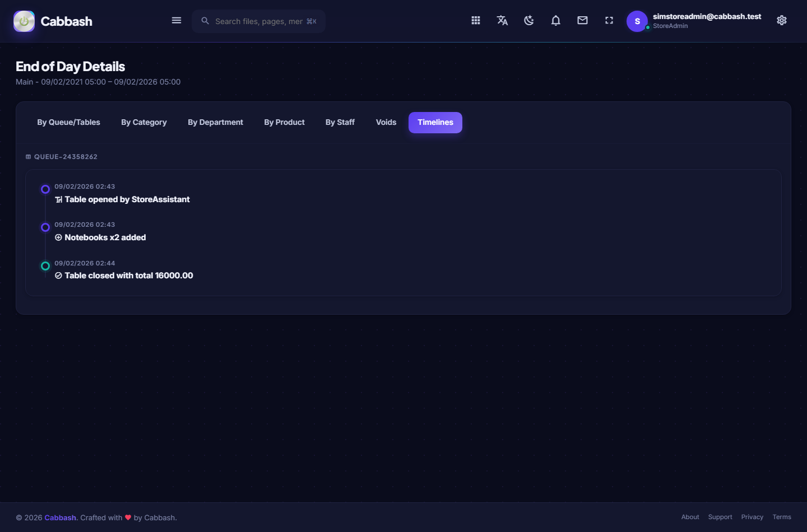Click the table icon before Table opened
The width and height of the screenshot is (807, 532).
[x=58, y=199]
